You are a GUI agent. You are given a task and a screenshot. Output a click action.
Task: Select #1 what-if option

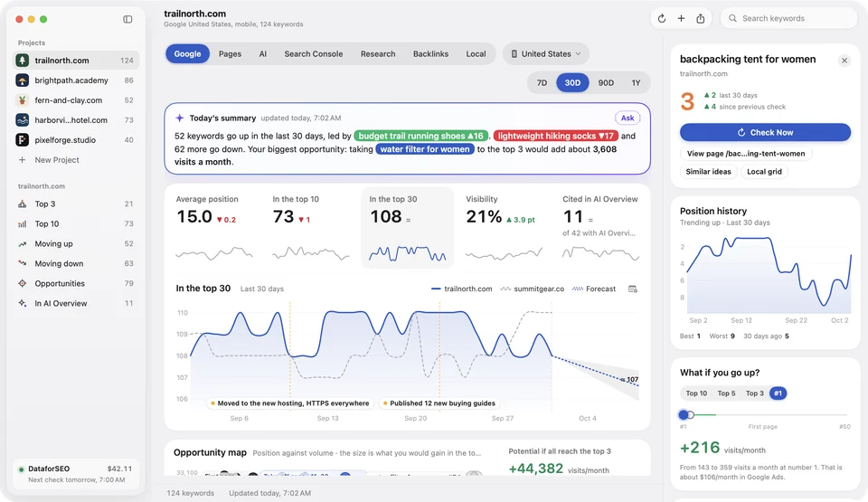(778, 393)
